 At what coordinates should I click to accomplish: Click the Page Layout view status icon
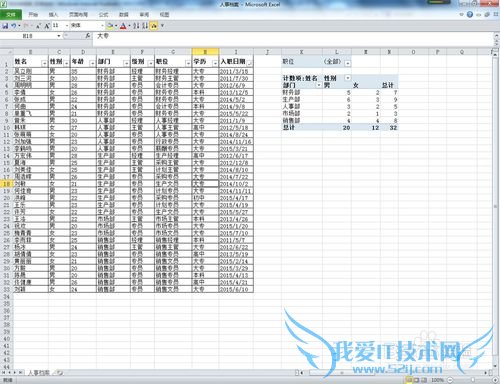point(416,380)
